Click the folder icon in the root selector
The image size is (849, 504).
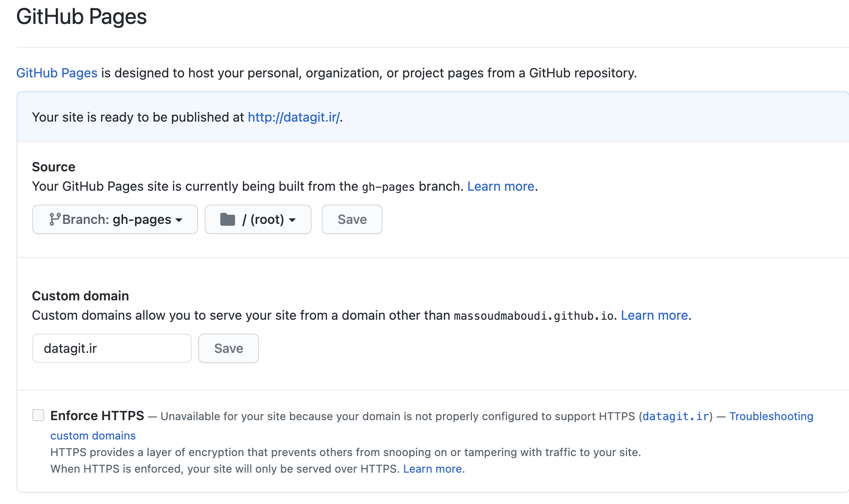coord(228,219)
